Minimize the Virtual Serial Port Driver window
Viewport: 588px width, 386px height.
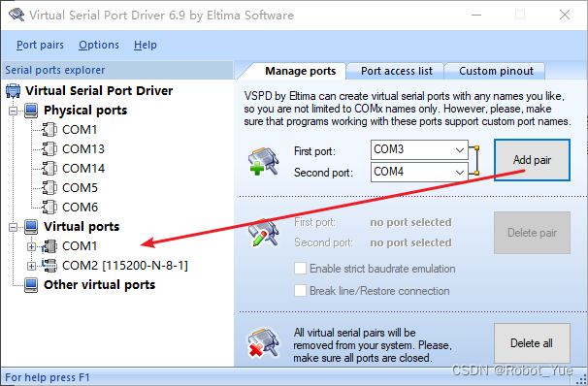click(x=476, y=15)
